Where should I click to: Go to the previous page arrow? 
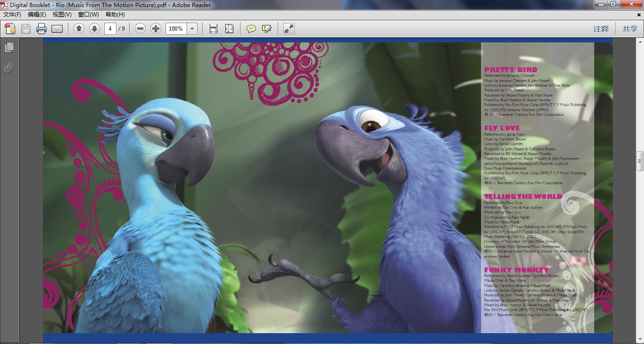(79, 29)
